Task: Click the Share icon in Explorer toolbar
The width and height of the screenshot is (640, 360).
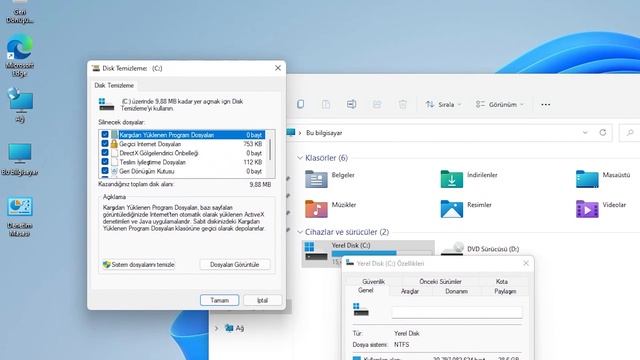Action: click(377, 104)
